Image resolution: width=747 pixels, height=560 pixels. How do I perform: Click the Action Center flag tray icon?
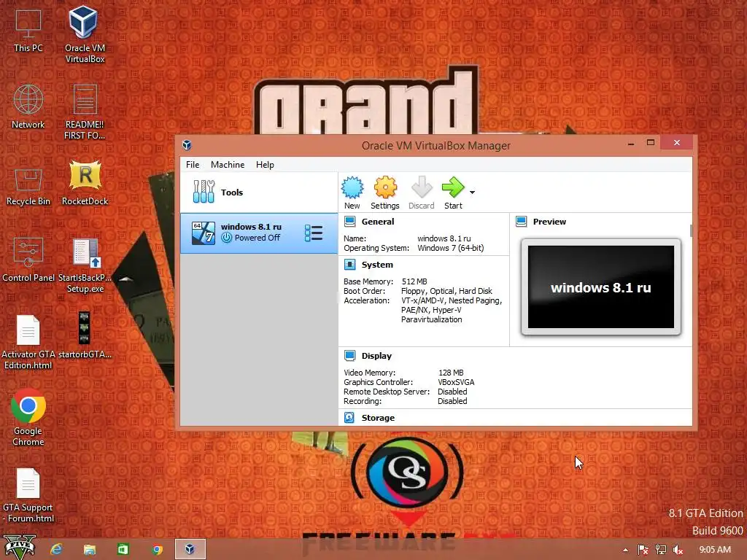click(x=643, y=550)
